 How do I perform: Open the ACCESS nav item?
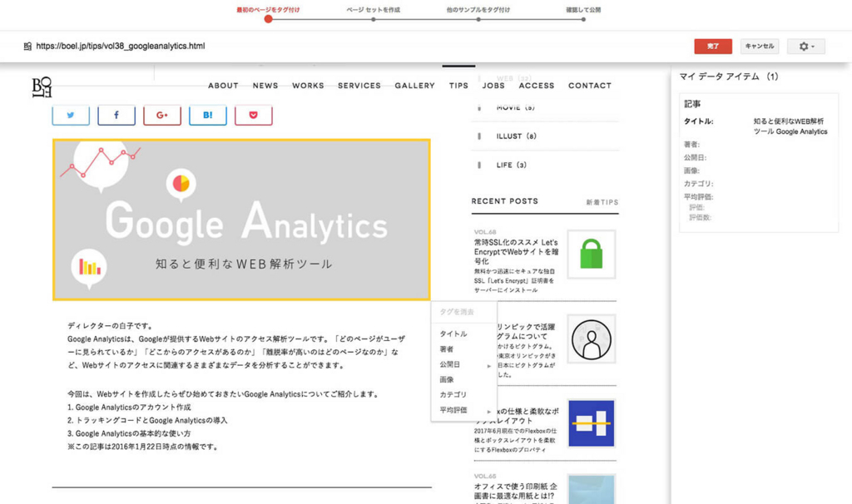point(537,86)
